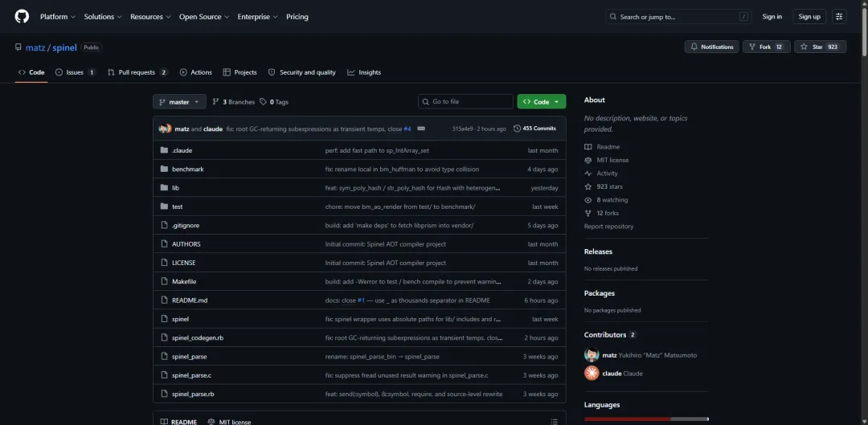The height and width of the screenshot is (425, 868).
Task: Switch to the Pull requests tab
Action: click(x=138, y=72)
